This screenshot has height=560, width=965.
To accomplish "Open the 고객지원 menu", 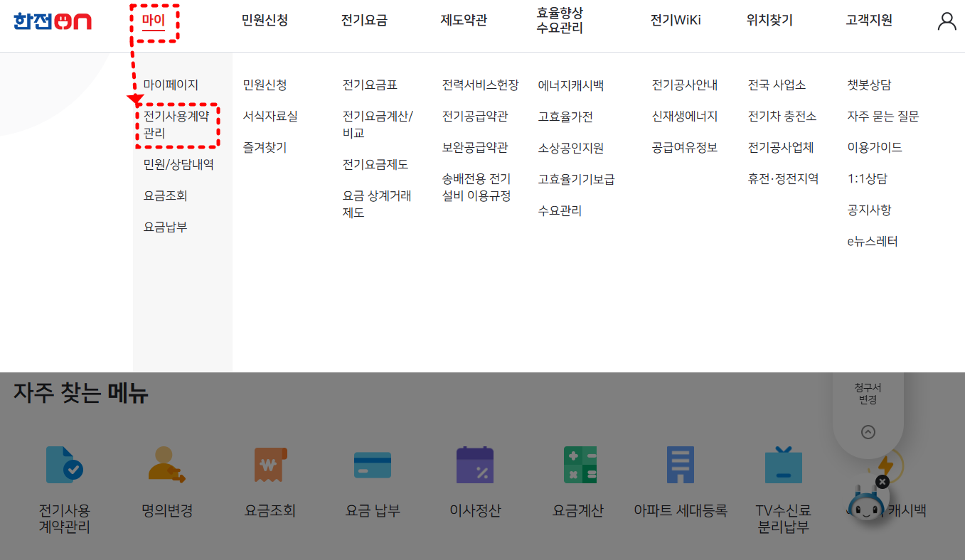I will click(x=868, y=20).
